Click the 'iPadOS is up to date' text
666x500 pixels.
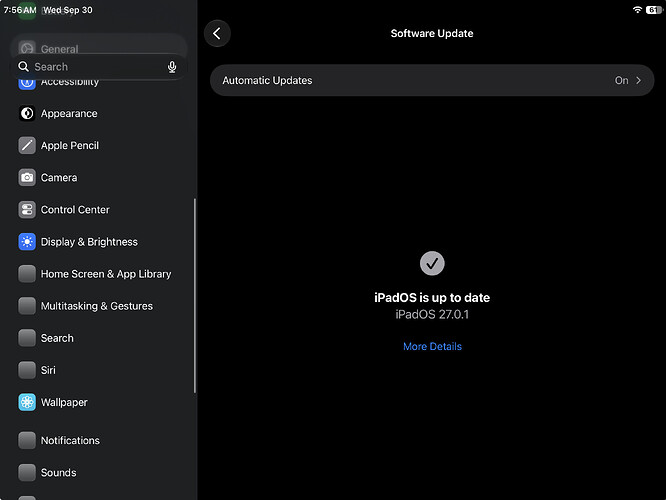click(x=432, y=297)
